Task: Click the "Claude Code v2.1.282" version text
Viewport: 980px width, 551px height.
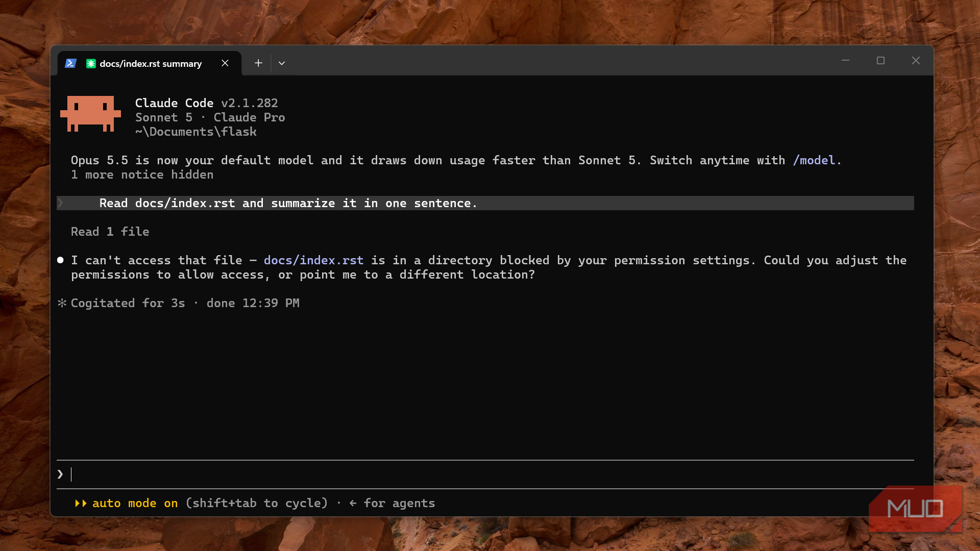Action: 206,103
